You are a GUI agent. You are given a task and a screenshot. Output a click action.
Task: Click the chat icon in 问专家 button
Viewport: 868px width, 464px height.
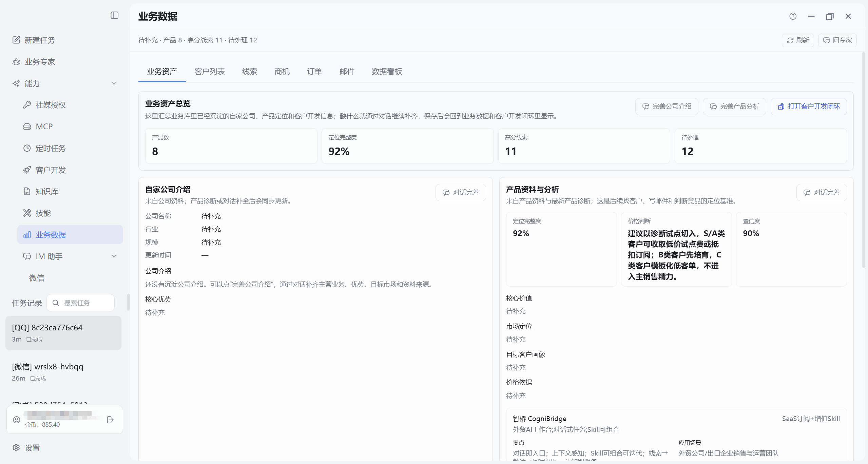827,40
